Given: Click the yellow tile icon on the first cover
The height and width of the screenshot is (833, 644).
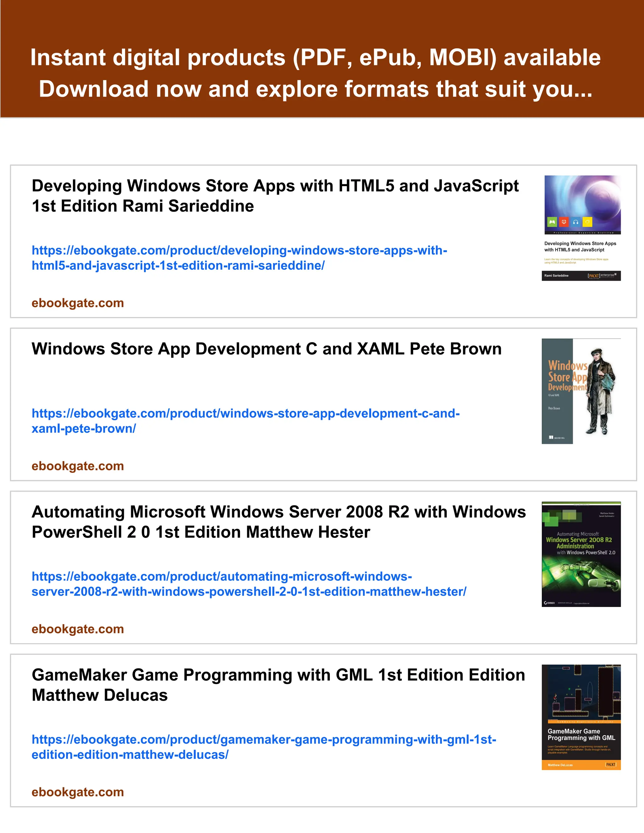Looking at the screenshot, I should pos(587,222).
